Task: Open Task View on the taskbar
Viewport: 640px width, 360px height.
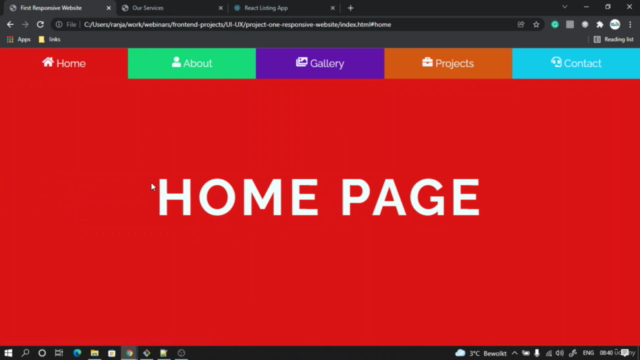Action: [x=59, y=353]
